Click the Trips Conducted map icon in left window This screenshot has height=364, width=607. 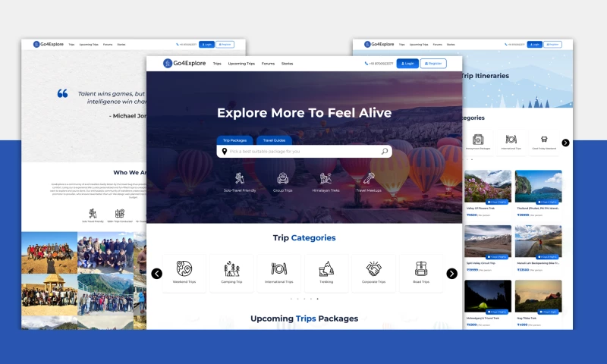[x=120, y=214]
